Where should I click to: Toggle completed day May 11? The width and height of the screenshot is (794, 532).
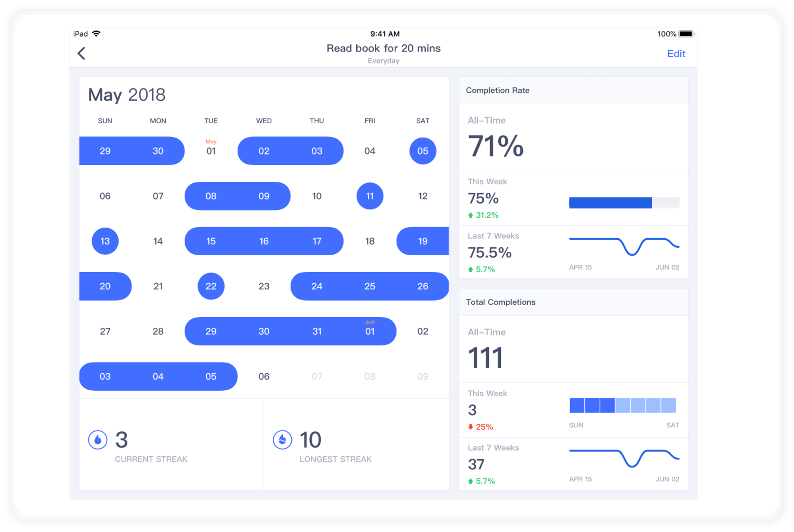pos(370,196)
